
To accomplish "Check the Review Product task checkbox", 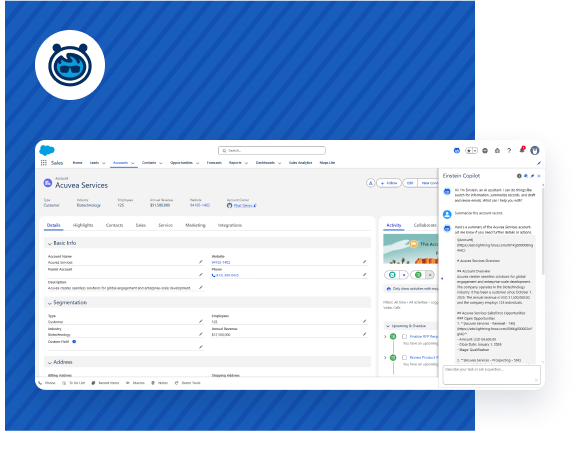I will point(404,358).
